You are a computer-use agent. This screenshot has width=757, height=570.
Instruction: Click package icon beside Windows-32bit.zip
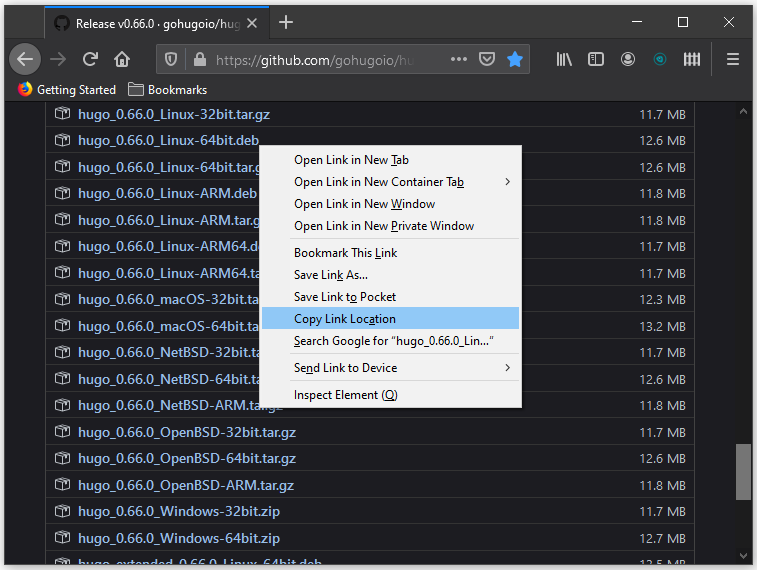pos(62,510)
